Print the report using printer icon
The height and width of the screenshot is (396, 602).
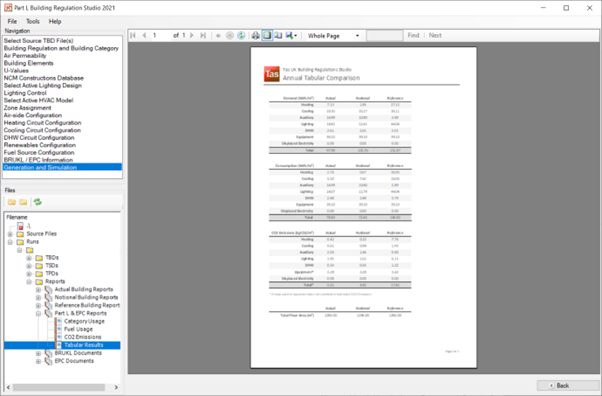[255, 35]
